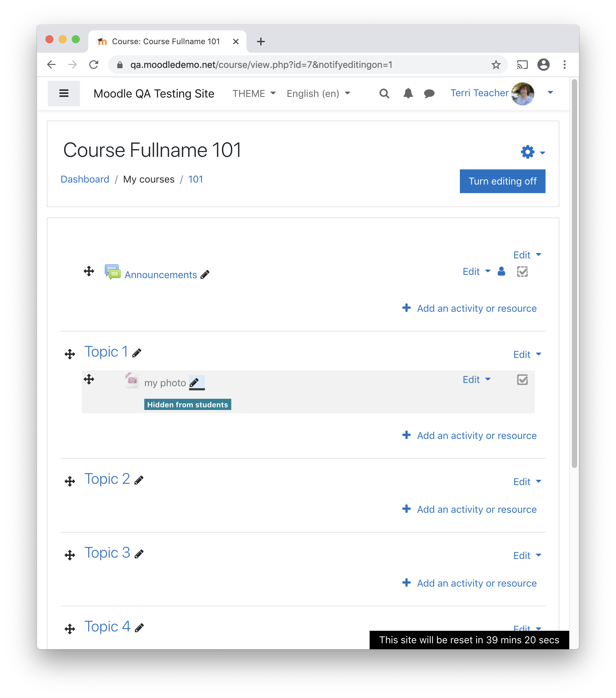The height and width of the screenshot is (698, 616).
Task: Click the My courses breadcrumb text
Action: (x=149, y=179)
